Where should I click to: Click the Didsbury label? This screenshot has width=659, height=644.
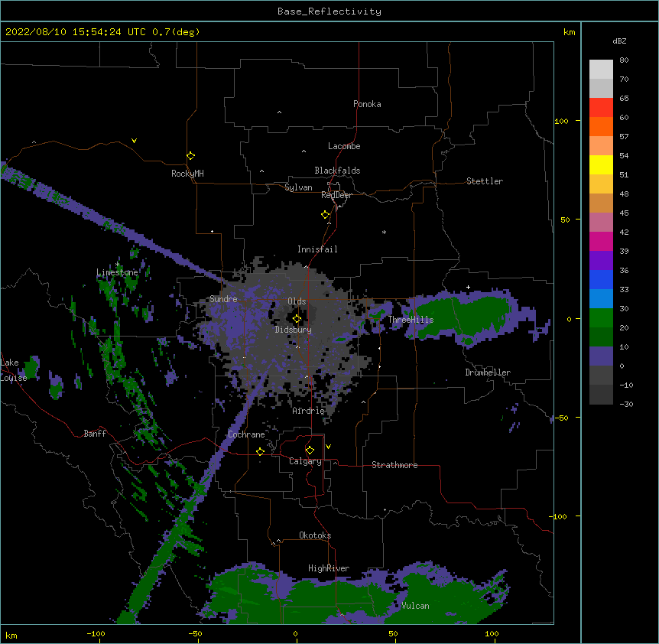pyautogui.click(x=294, y=330)
